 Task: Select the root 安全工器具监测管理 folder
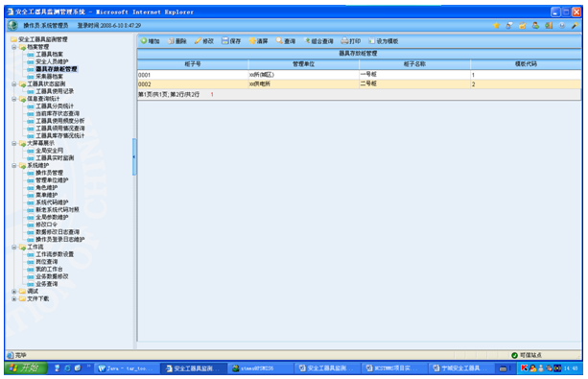tap(43, 39)
